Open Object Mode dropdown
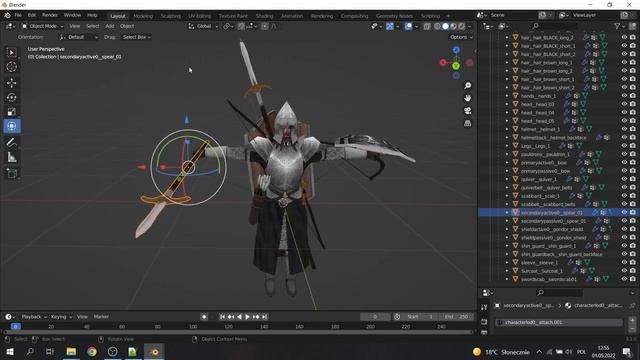Screen dimensions: 640x360 point(42,26)
